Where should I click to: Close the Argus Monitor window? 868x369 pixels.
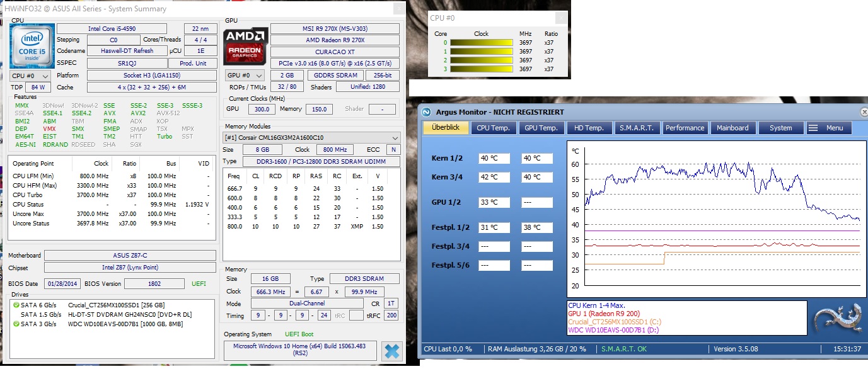click(x=864, y=112)
